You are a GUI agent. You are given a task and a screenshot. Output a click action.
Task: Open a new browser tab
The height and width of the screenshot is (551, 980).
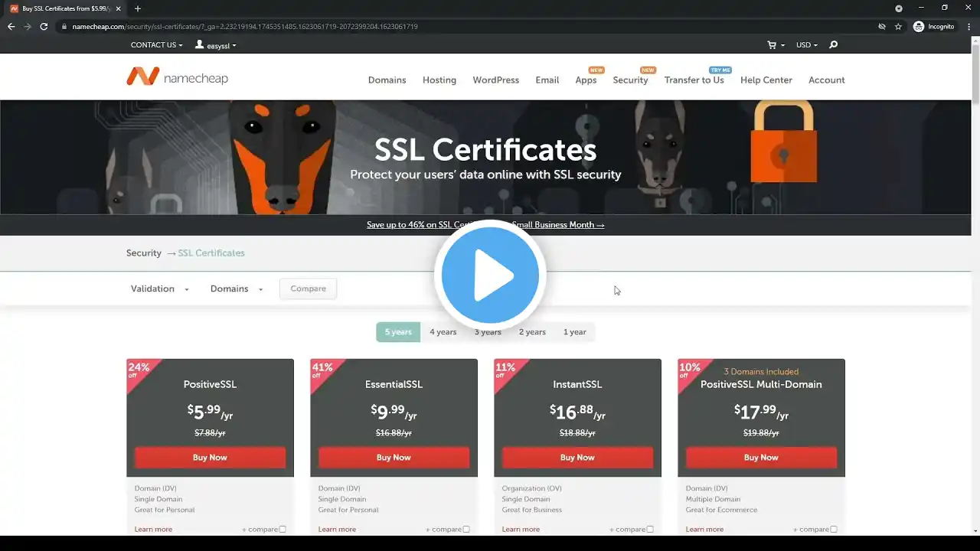pyautogui.click(x=138, y=8)
